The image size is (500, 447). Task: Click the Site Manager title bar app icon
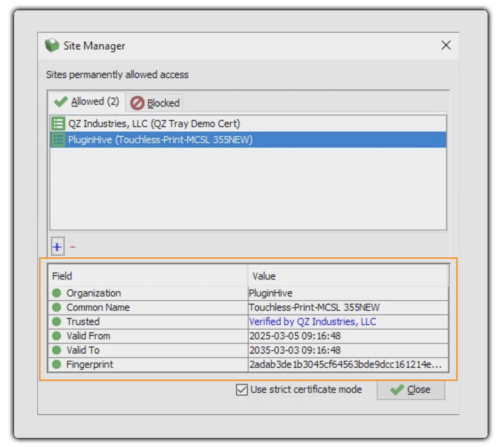[x=52, y=45]
